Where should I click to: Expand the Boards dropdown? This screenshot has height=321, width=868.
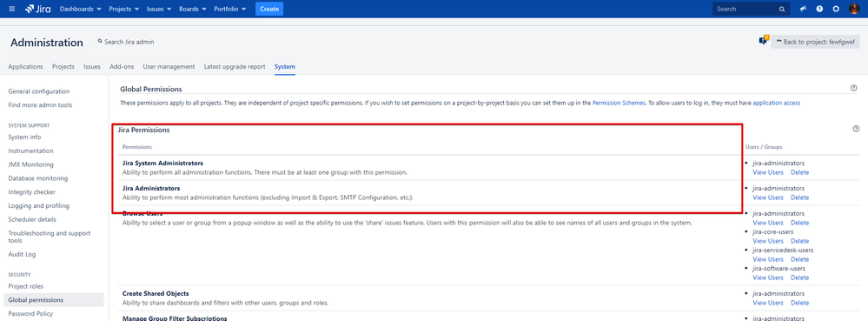click(193, 9)
